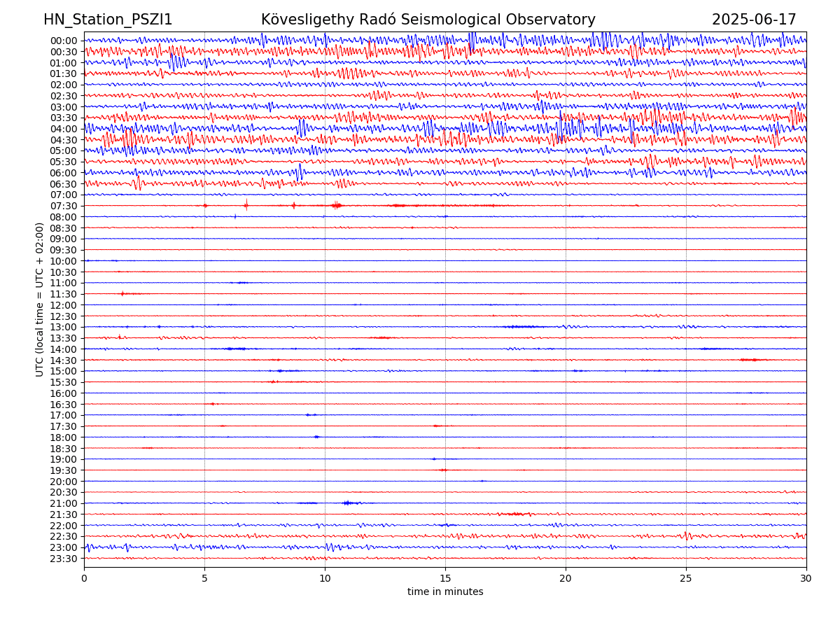840x630 pixels.
Task: Select the 12:00 trace row label
Action: [64, 305]
